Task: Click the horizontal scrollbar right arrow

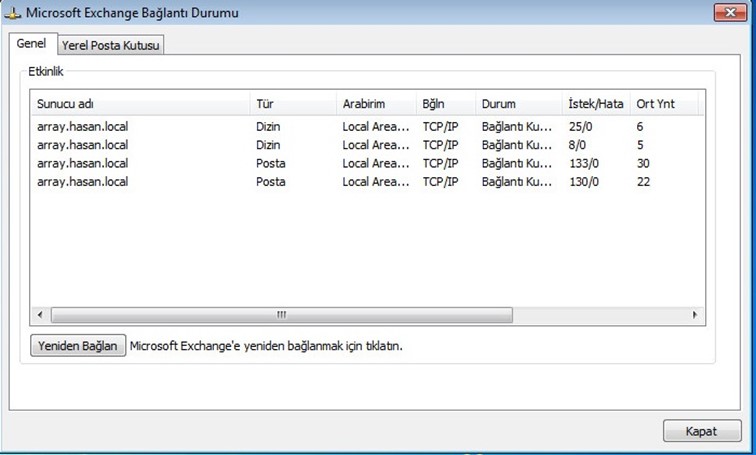Action: pos(695,315)
